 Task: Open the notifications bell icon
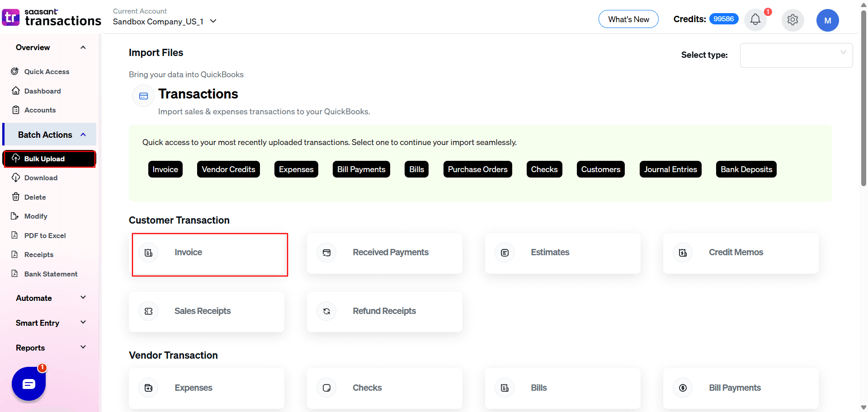click(x=755, y=19)
